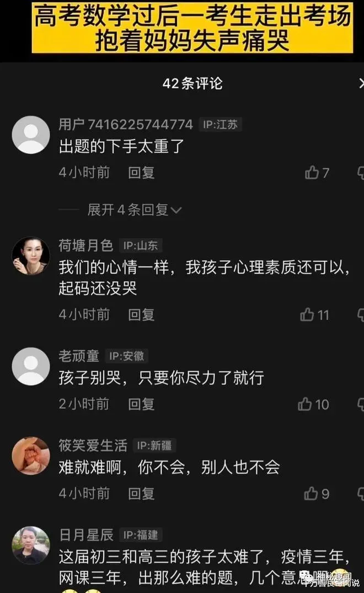
Task: Expand the 展开4条回复 replies
Action: 134,210
